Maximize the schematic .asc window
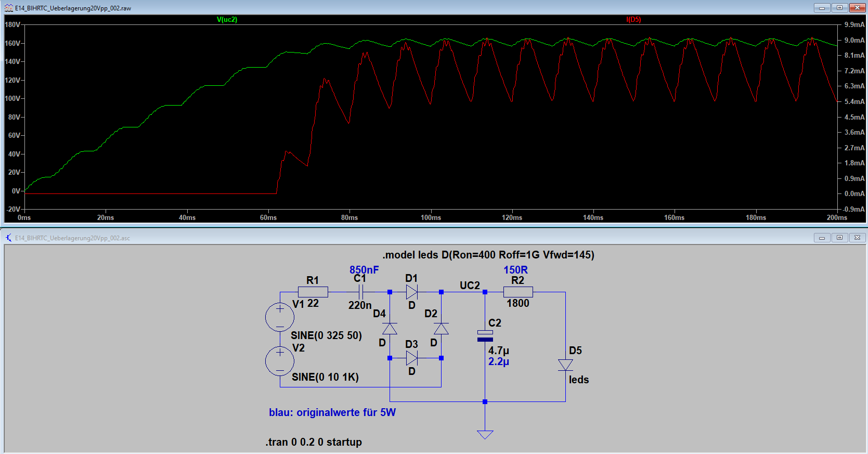 point(839,238)
